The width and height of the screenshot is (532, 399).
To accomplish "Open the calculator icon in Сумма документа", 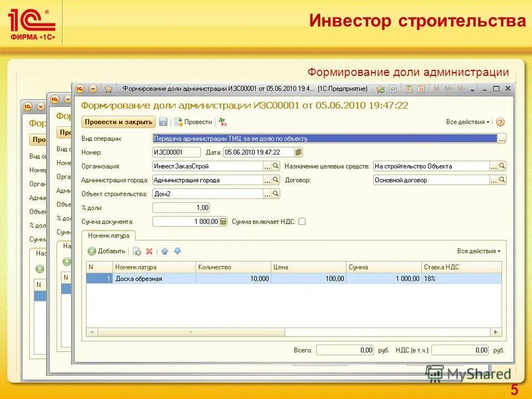I will coord(223,222).
